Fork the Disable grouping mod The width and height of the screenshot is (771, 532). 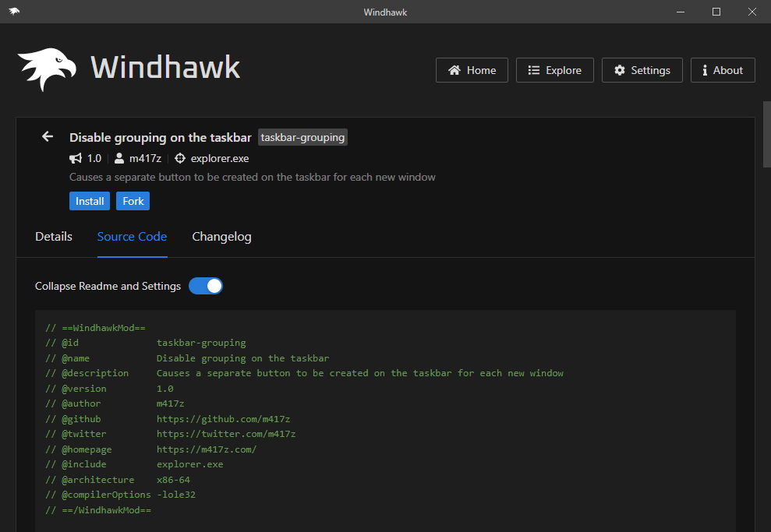point(133,201)
